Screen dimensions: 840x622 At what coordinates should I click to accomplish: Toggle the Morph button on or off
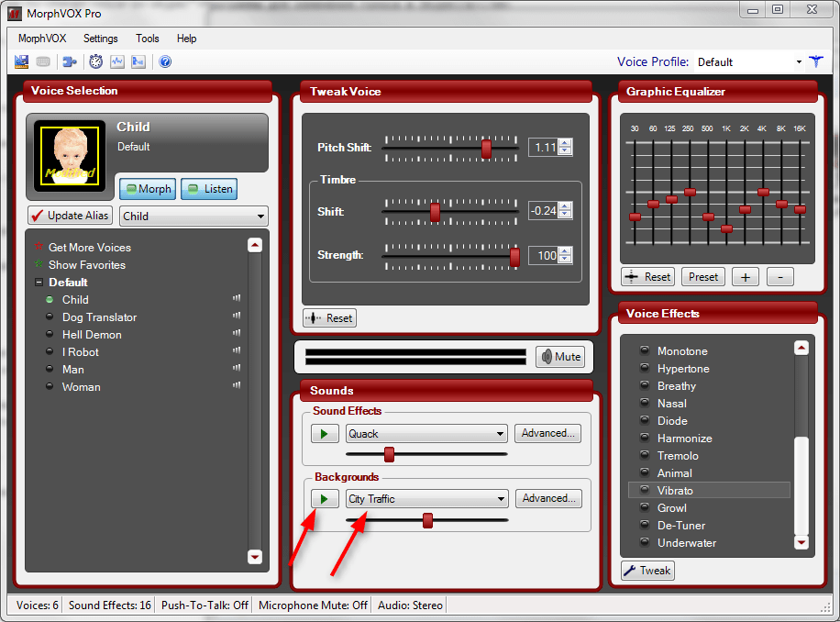[147, 189]
